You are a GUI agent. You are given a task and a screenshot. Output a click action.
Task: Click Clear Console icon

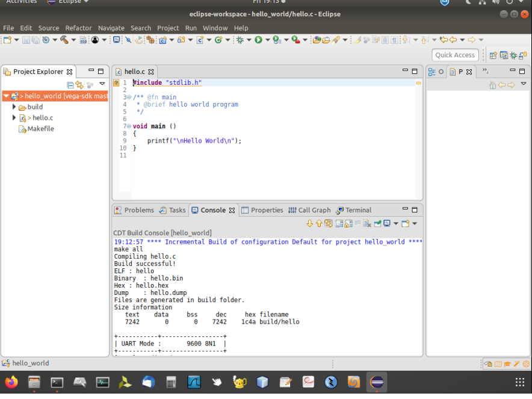click(367, 223)
